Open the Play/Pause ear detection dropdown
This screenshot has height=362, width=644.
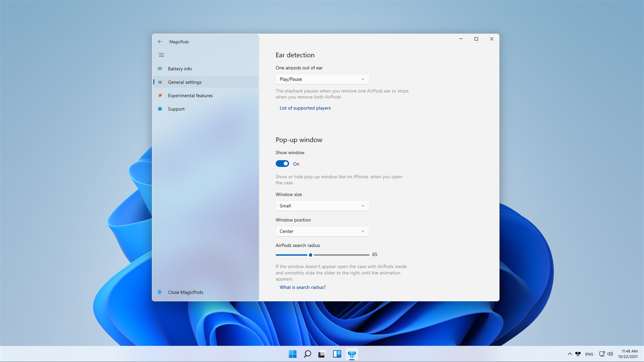point(322,79)
